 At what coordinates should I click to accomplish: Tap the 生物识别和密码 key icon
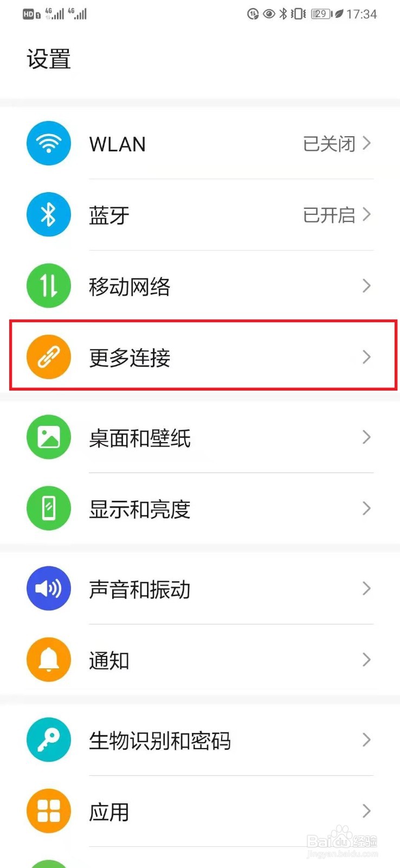point(49,740)
